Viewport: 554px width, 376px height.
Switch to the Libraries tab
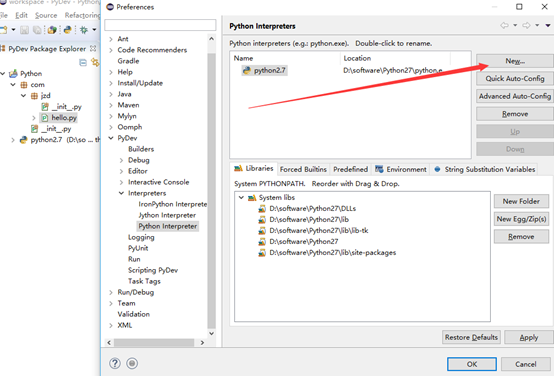coord(254,169)
